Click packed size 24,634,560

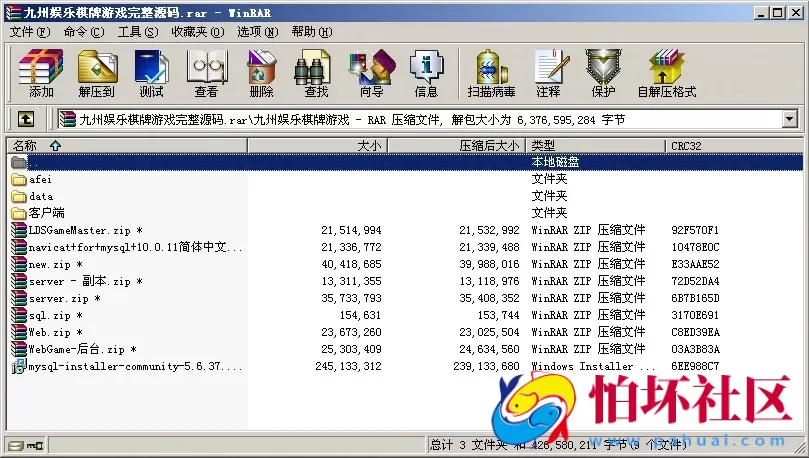(489, 349)
